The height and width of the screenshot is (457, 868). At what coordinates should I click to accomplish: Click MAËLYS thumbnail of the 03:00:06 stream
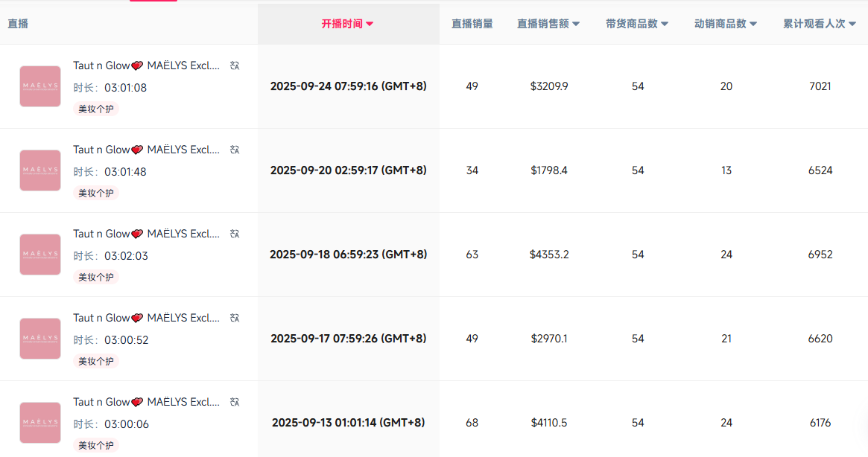click(x=40, y=423)
